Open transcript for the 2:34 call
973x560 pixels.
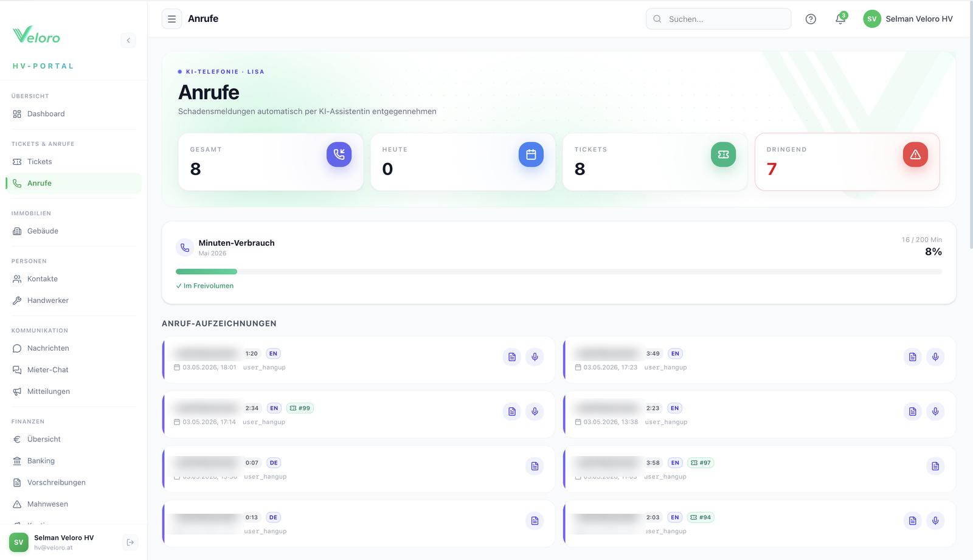coord(512,412)
